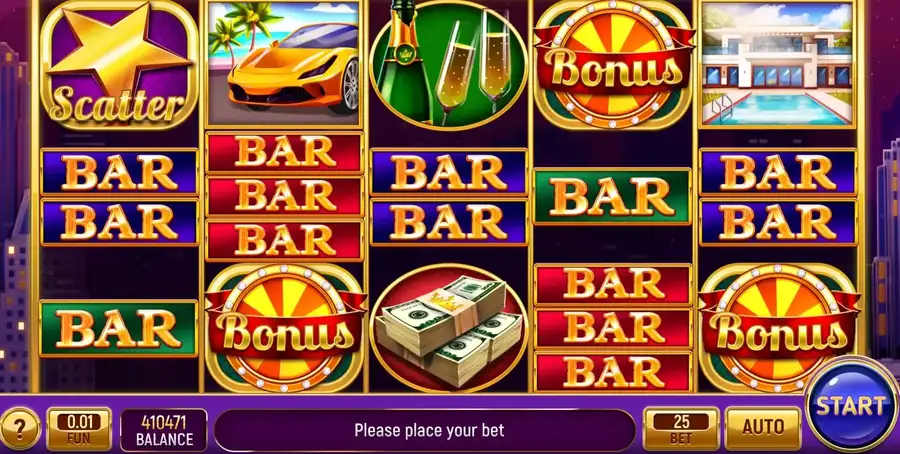Select the red triple BAR on fourth reel
Viewport: 900px width, 454px height.
613,328
